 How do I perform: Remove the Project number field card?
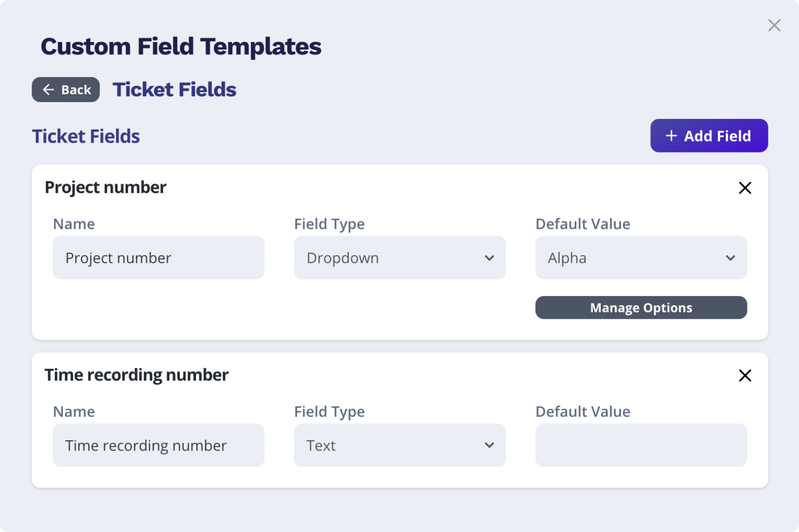745,188
